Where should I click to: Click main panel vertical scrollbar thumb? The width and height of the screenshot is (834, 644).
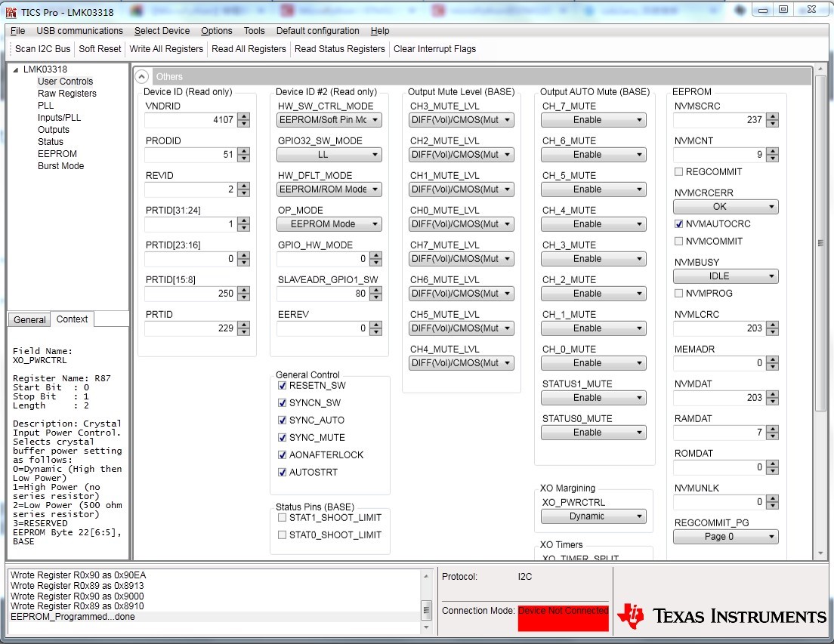click(820, 243)
